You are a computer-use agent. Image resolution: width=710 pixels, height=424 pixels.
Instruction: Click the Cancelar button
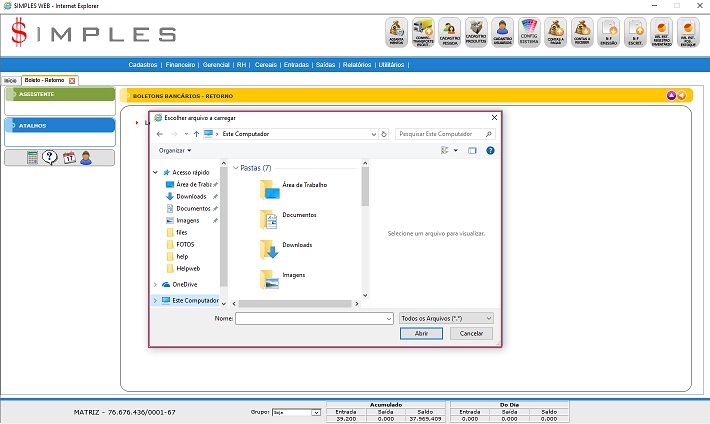[x=471, y=333]
